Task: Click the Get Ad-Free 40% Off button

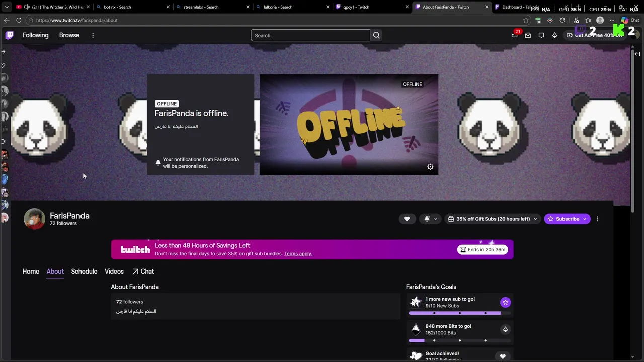Action: [595, 35]
